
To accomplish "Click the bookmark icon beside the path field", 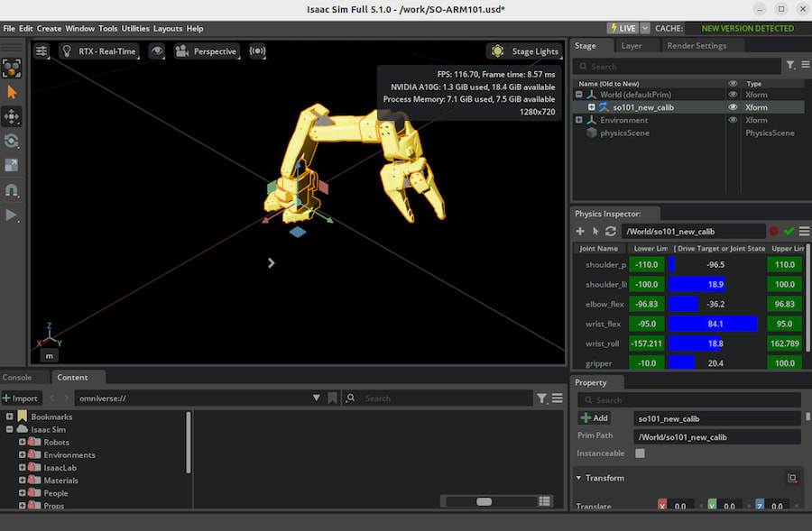I will pos(332,398).
